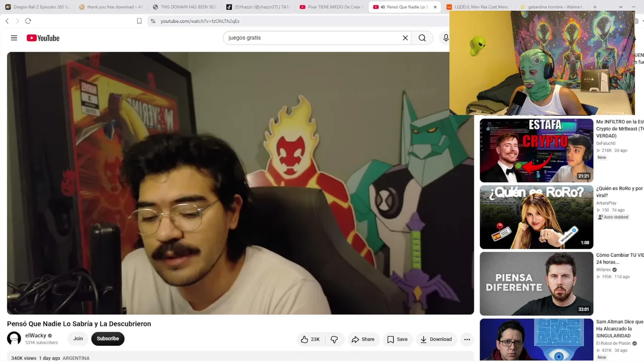644x362 pixels.
Task: Go to the YouTube home logo
Action: click(43, 38)
